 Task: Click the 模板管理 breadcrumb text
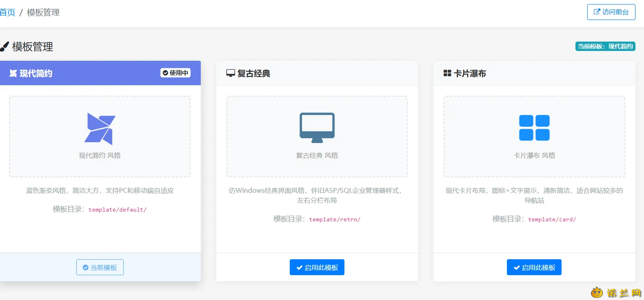[43, 12]
